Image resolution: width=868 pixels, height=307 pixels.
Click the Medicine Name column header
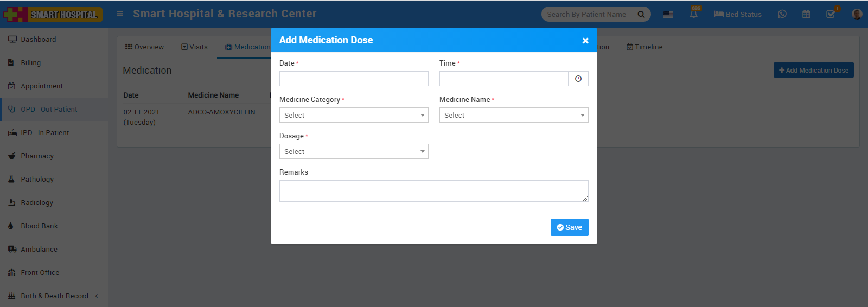(x=213, y=95)
